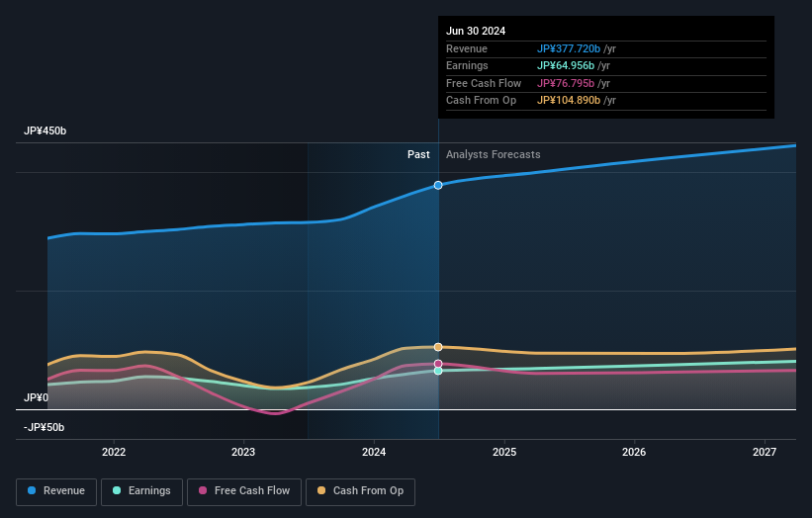Click the 2026 x-axis label
Viewport: 812px width, 518px height.
[634, 452]
